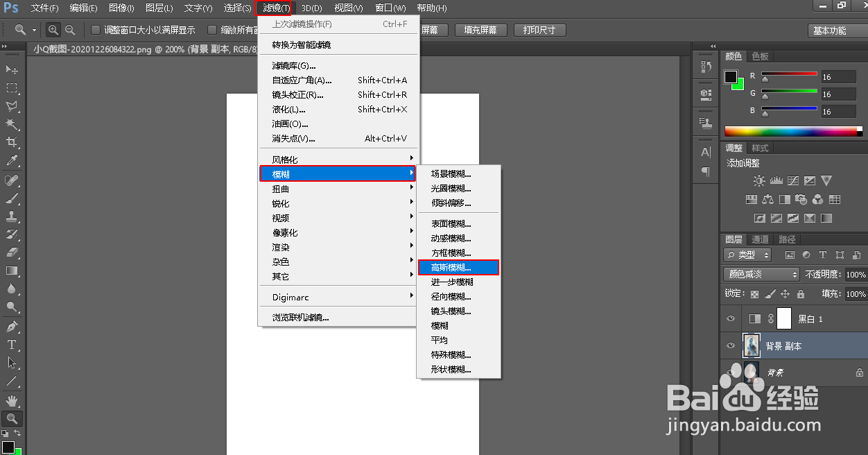Add a Brightness/Contrast adjustment from the Adjustments panel

pos(759,180)
